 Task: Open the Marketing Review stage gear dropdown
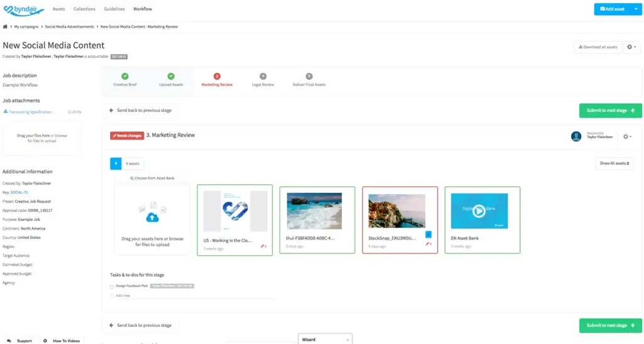[x=627, y=136]
